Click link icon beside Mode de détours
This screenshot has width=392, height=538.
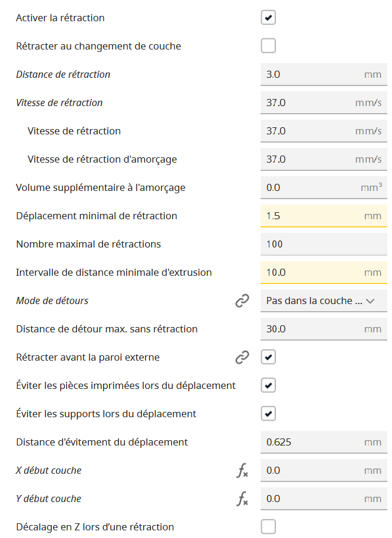coord(242,301)
